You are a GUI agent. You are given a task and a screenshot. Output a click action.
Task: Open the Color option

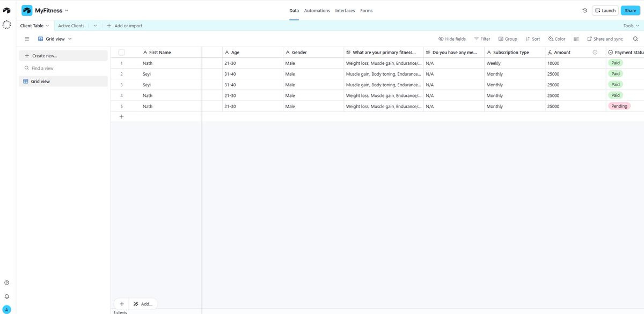click(x=557, y=39)
